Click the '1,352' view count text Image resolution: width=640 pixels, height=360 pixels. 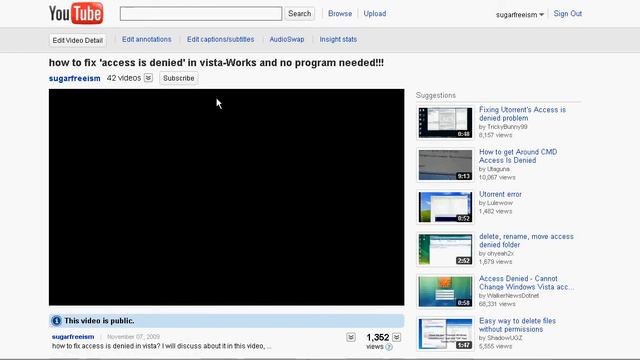click(x=378, y=338)
